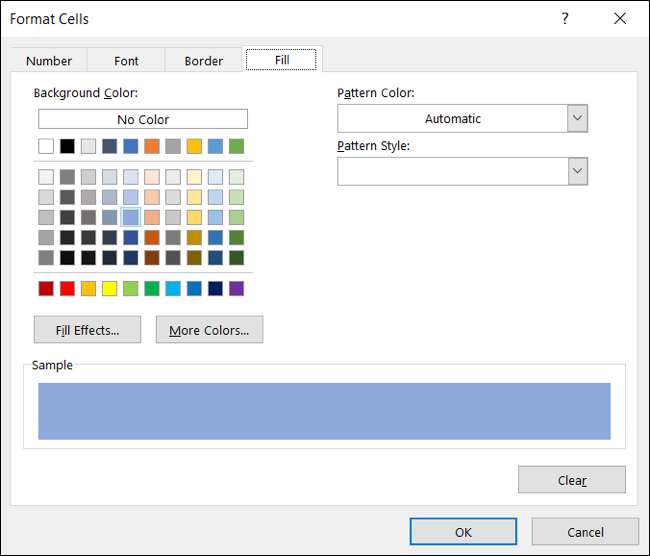This screenshot has height=556, width=650.
Task: Choose the black swatch in the top row
Action: (x=67, y=146)
